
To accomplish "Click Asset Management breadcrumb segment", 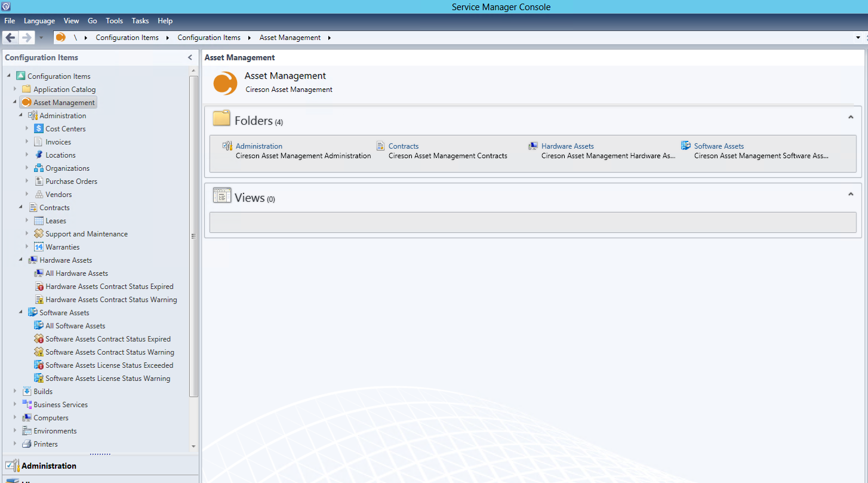I will point(290,38).
